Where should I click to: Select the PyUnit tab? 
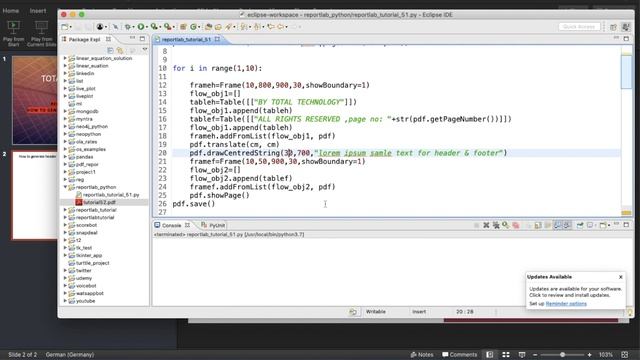(213, 225)
